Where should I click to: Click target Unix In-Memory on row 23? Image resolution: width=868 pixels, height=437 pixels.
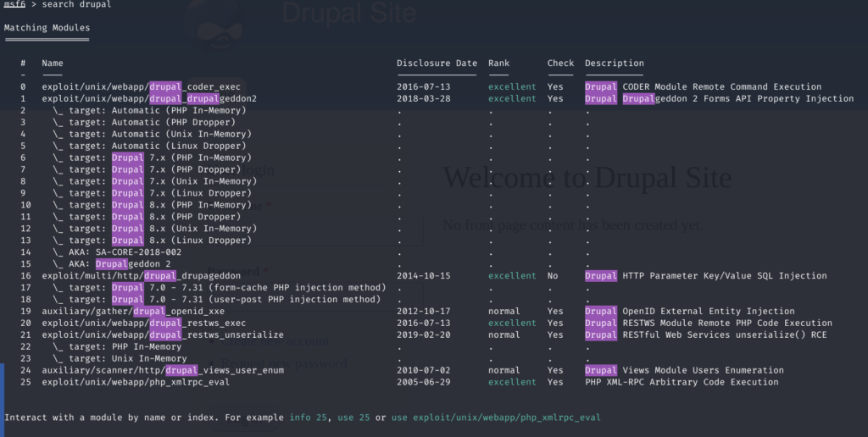pos(120,358)
